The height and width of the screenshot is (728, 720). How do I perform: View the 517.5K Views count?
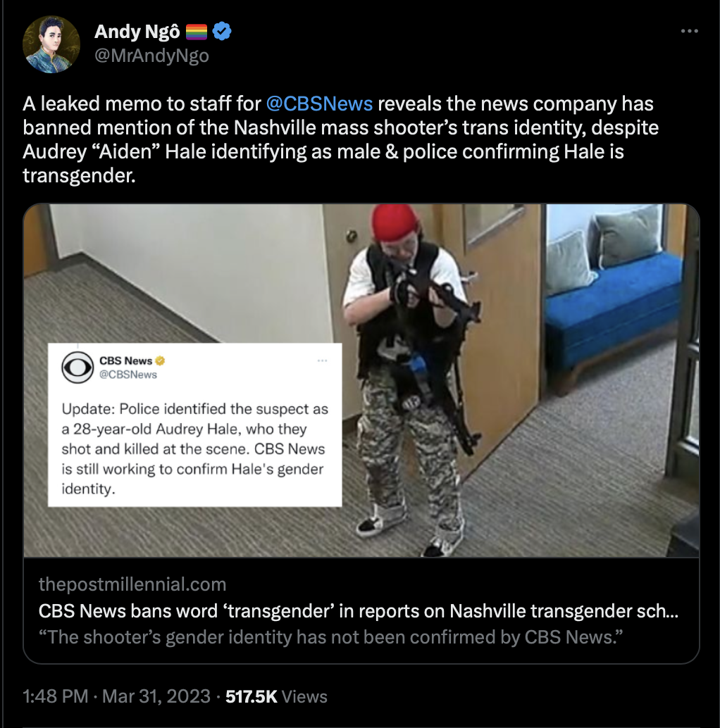click(276, 696)
